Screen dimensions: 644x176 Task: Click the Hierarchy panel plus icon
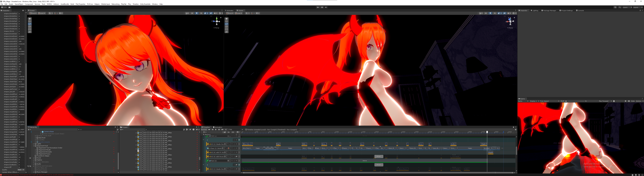(29, 130)
